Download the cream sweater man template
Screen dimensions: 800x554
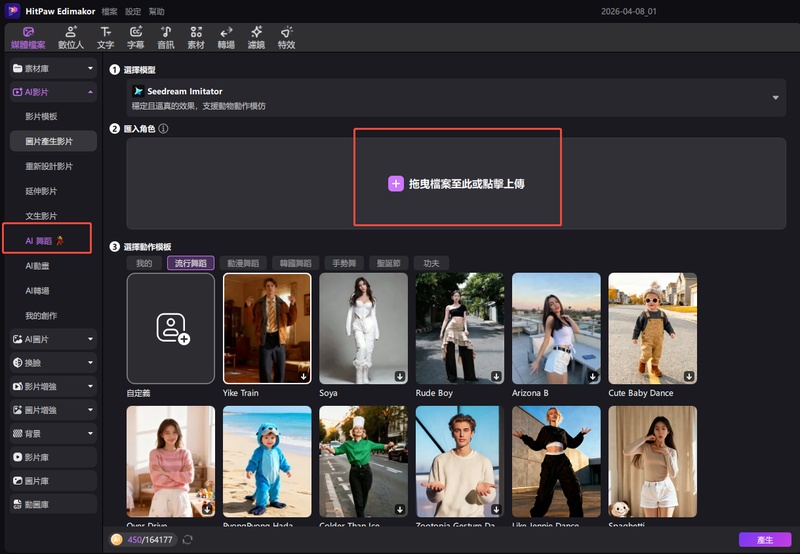pyautogui.click(x=496, y=509)
